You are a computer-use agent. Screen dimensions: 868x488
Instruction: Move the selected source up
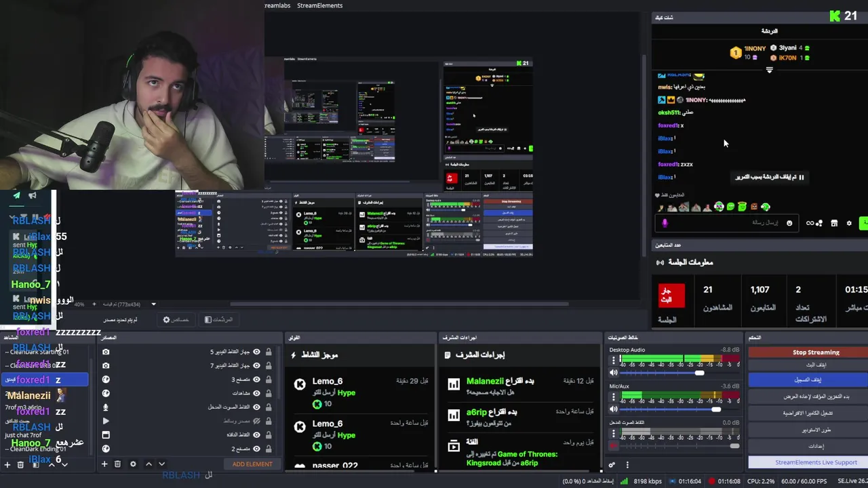(x=149, y=464)
